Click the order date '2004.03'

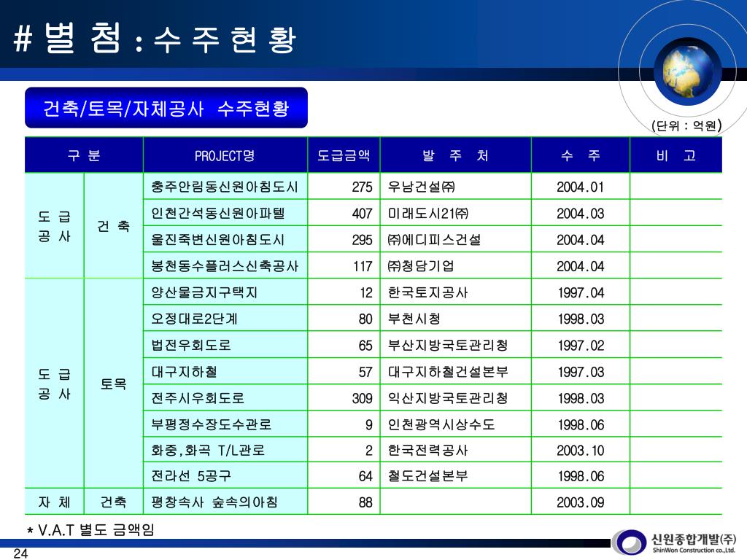tap(580, 214)
